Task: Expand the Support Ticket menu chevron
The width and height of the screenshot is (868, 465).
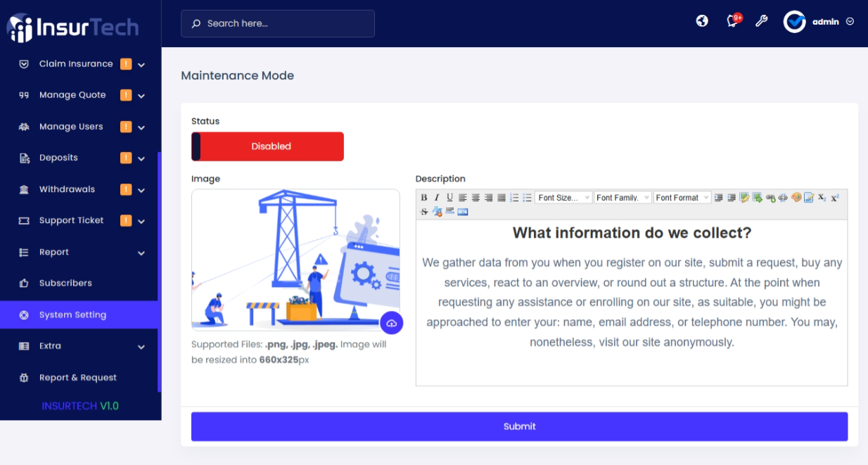Action: point(141,221)
